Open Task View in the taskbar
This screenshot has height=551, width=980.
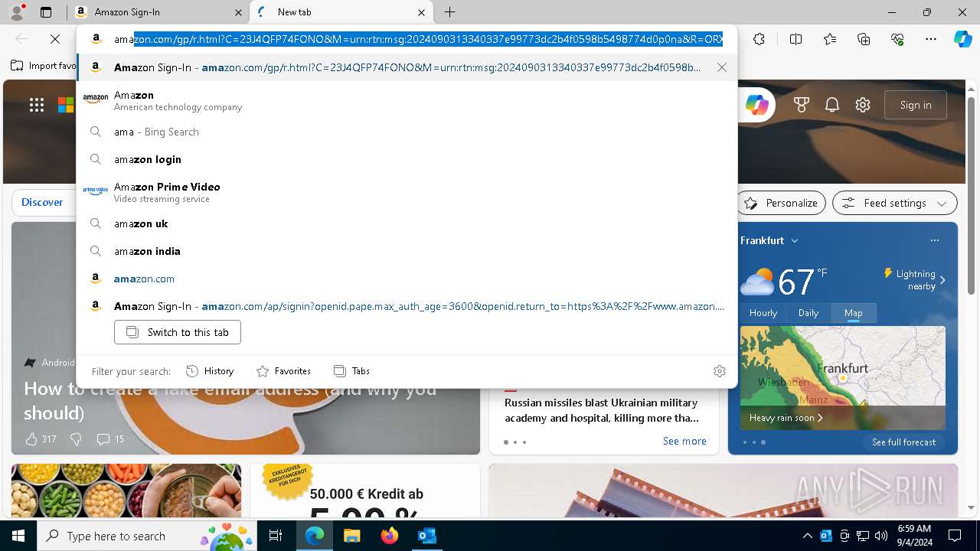pyautogui.click(x=276, y=536)
